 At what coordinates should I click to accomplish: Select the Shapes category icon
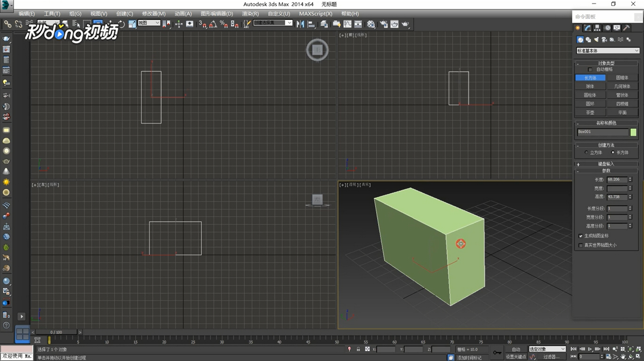tap(588, 40)
